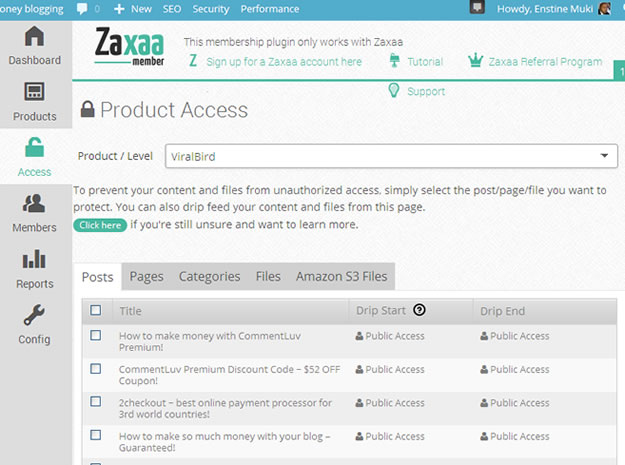625x465 pixels.
Task: Click the Drip Start column header
Action: tap(381, 310)
